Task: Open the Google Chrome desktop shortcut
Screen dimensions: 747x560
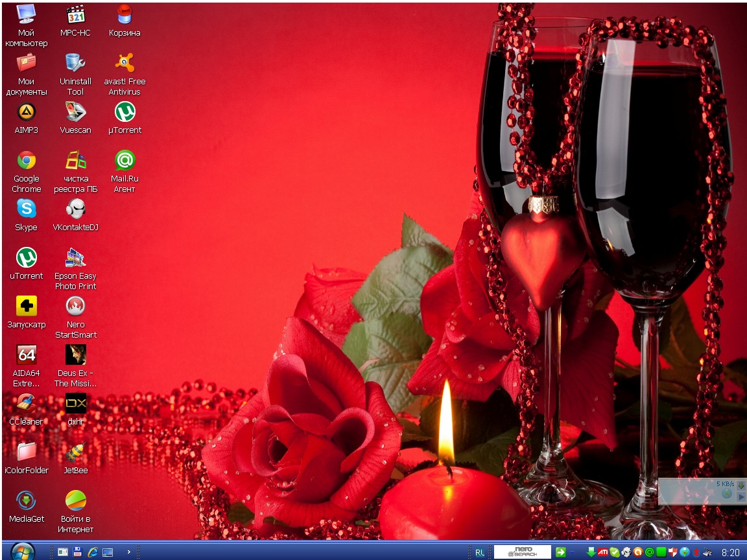Action: 26,161
